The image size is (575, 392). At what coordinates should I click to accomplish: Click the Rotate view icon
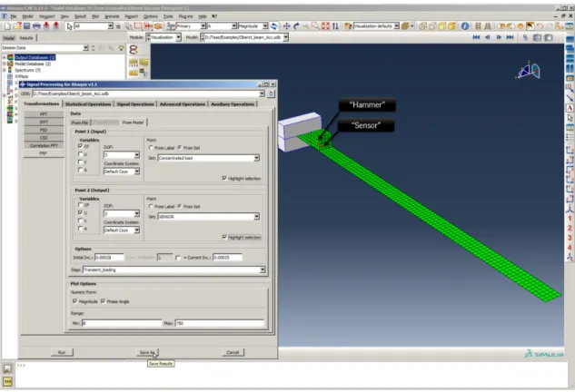[296, 26]
